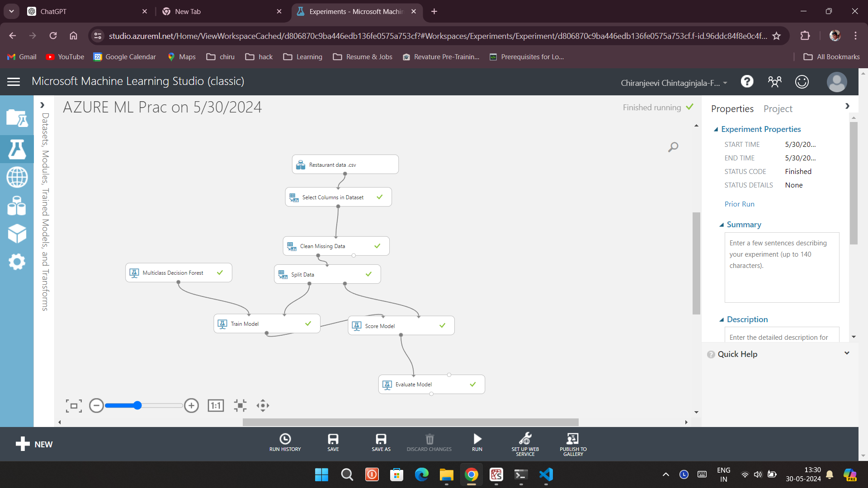Send feedback via the smiley icon

tap(802, 82)
